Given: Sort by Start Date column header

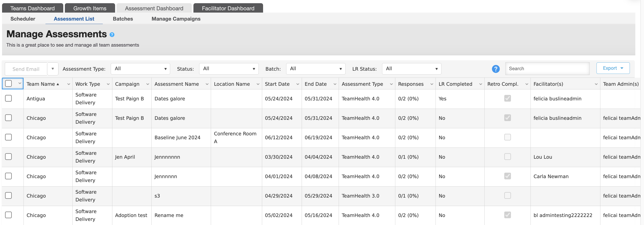Looking at the screenshot, I should [277, 84].
